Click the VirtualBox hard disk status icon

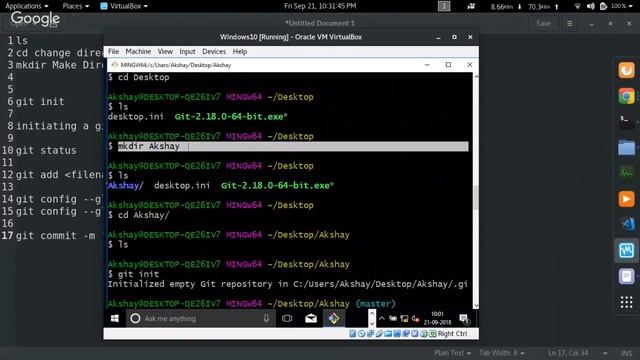coord(352,333)
